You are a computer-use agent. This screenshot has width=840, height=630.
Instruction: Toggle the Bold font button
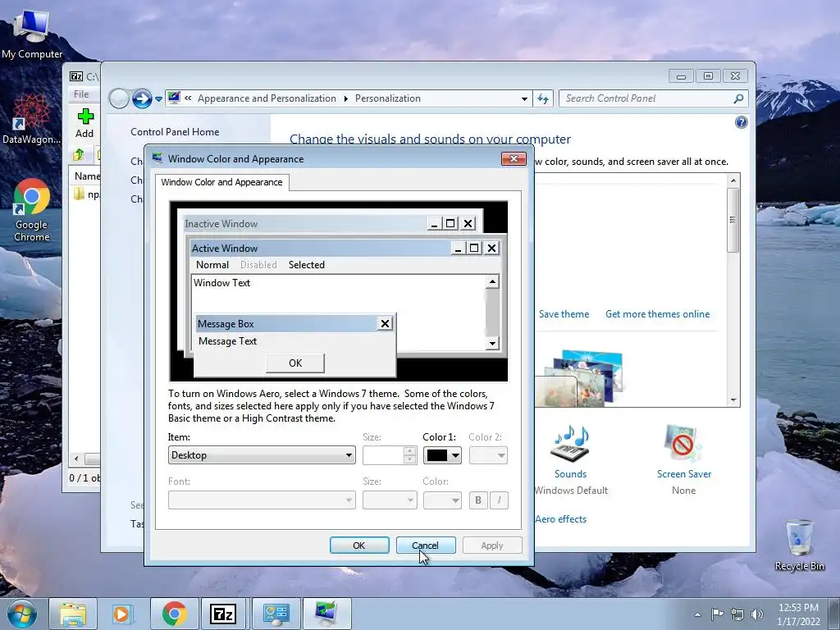(478, 500)
